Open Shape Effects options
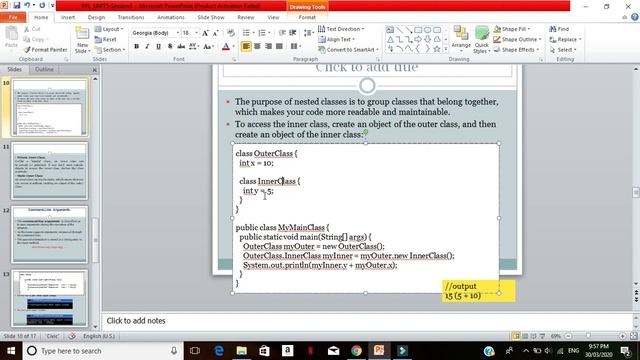 click(x=516, y=49)
